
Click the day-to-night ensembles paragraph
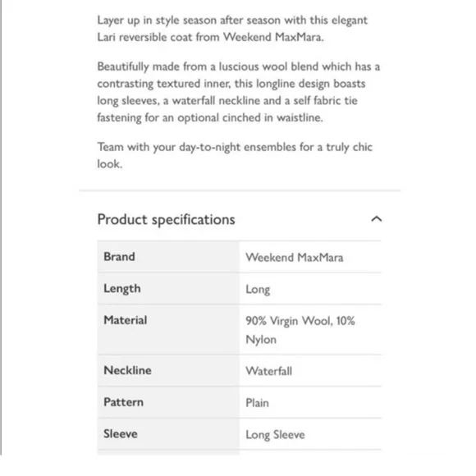tap(235, 155)
